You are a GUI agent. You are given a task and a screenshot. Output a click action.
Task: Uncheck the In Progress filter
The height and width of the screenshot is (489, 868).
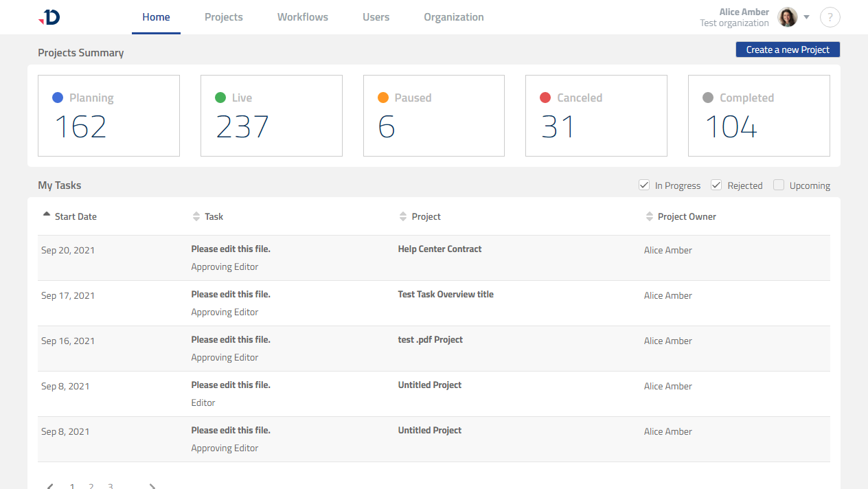point(644,185)
